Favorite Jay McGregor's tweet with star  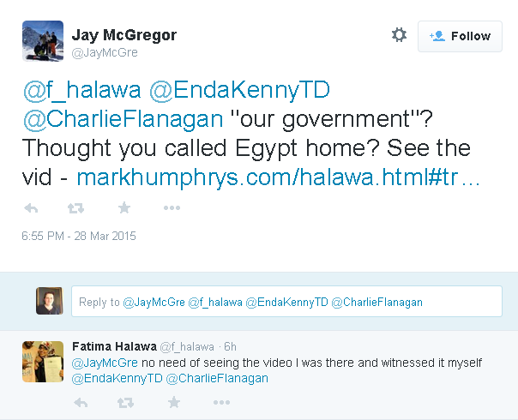click(x=123, y=208)
